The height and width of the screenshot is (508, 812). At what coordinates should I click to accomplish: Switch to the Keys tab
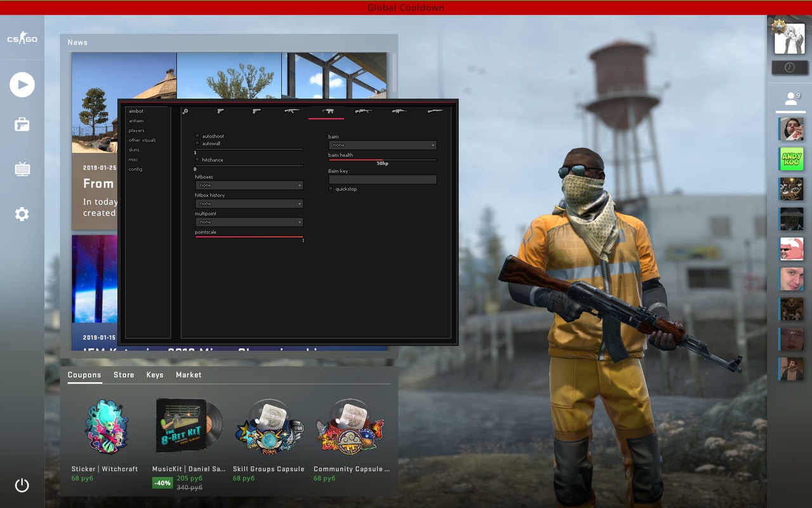tap(155, 375)
